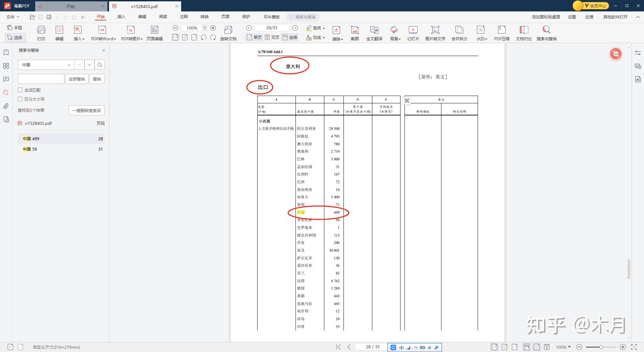Open the 幻灯片 slideshow mode
Image resolution: width=644 pixels, height=352 pixels.
413,33
